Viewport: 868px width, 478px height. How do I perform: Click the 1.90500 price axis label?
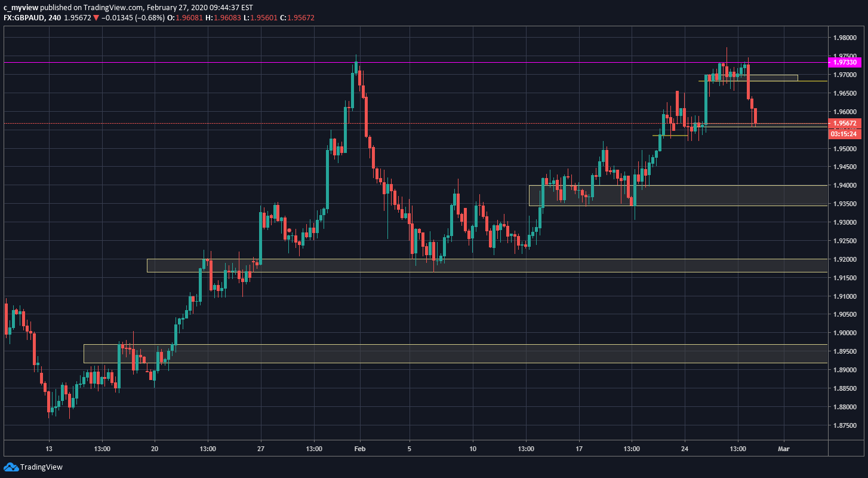point(845,315)
